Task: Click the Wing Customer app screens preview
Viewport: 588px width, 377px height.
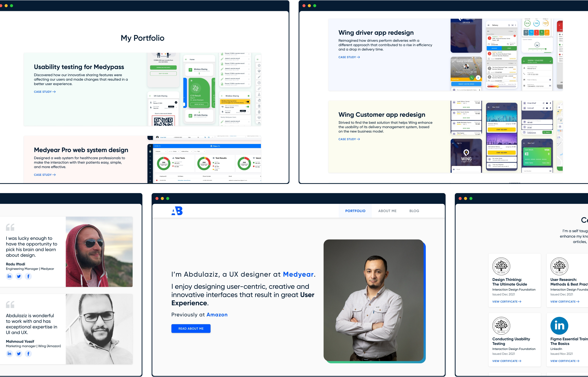Action: tap(506, 137)
